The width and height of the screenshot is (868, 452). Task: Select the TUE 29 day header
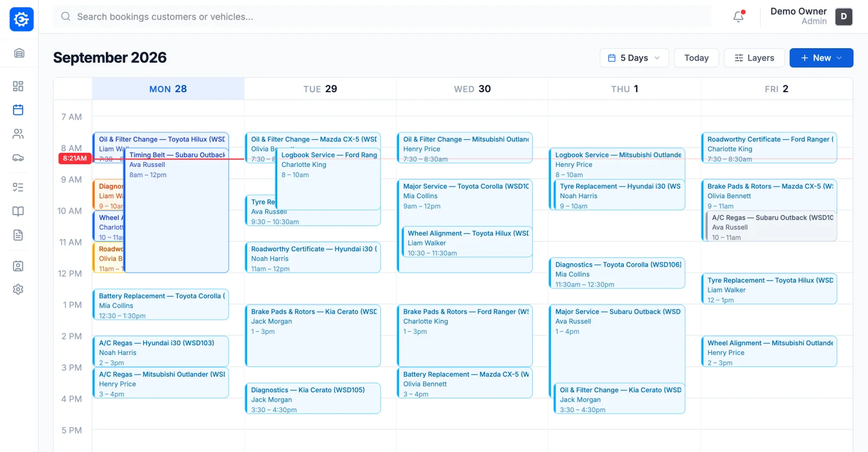(320, 89)
